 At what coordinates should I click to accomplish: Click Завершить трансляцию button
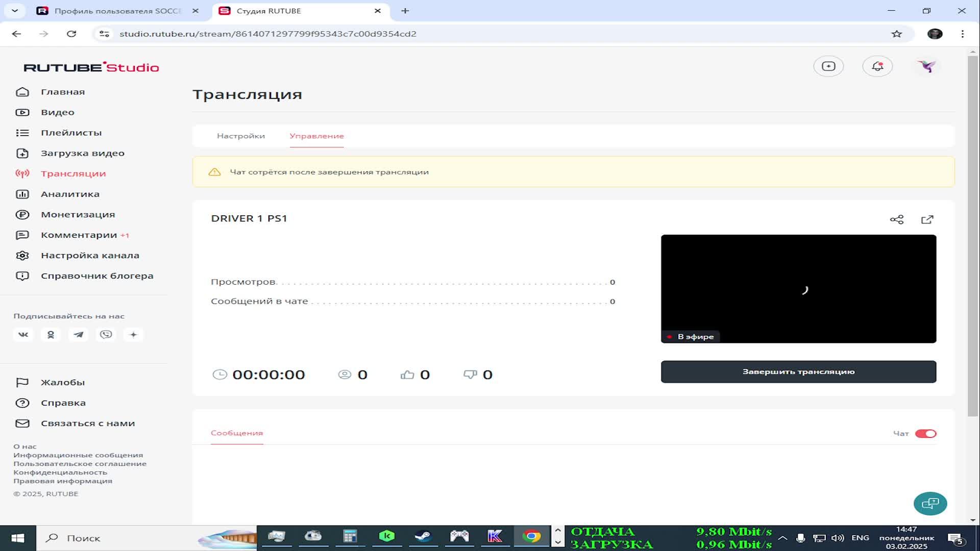[798, 371]
